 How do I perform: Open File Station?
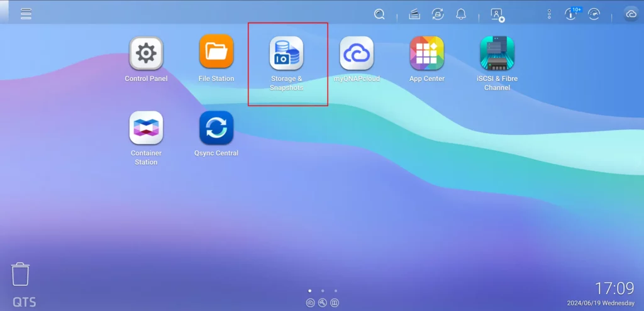click(216, 53)
